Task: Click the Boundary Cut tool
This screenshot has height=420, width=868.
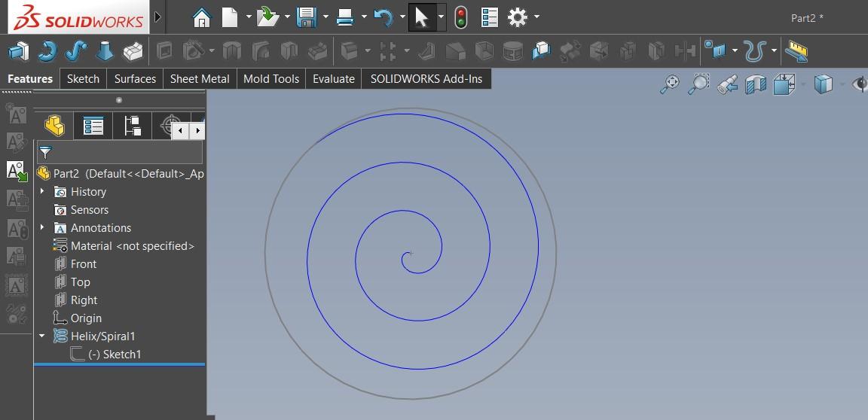Action: coord(318,51)
